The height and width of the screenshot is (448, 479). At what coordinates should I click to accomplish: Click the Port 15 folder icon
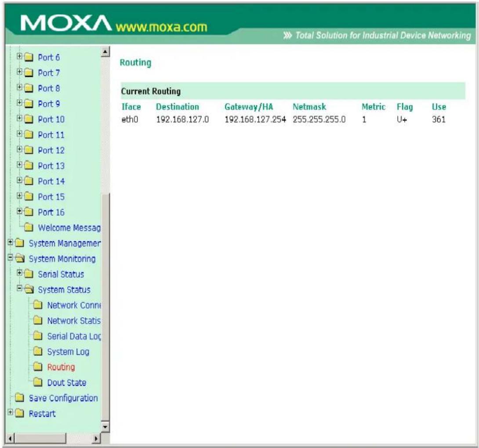[x=29, y=197]
